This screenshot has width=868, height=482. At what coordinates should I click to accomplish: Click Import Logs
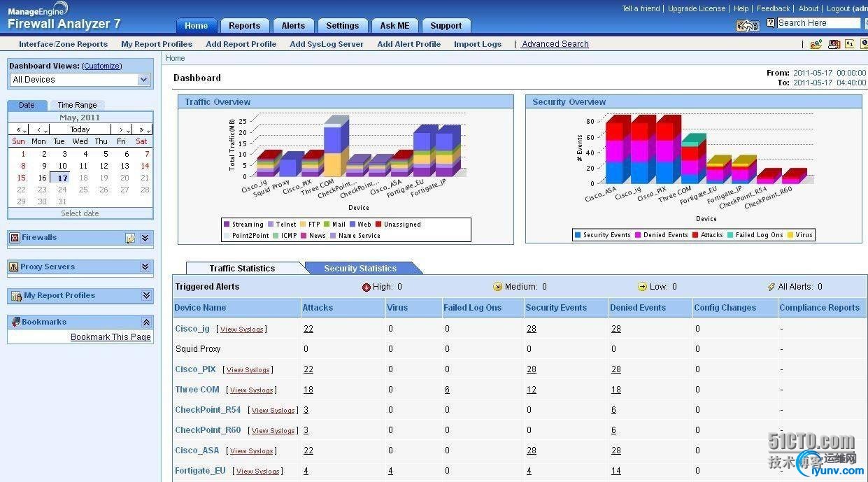(x=478, y=44)
